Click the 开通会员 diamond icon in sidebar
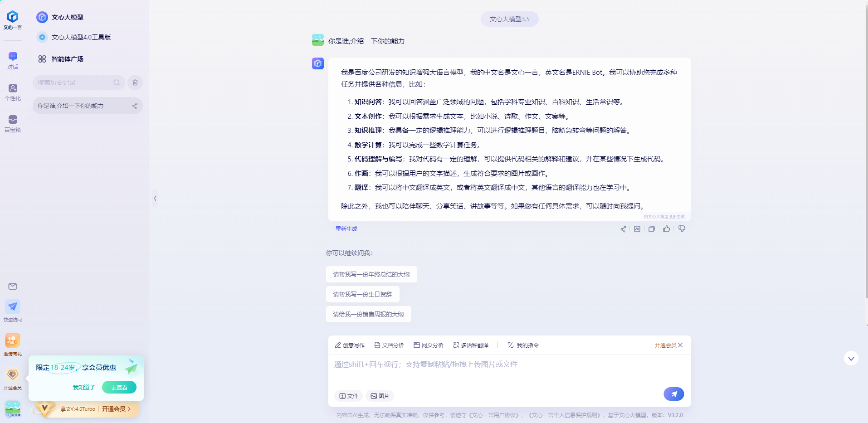This screenshot has width=868, height=423. [x=13, y=374]
